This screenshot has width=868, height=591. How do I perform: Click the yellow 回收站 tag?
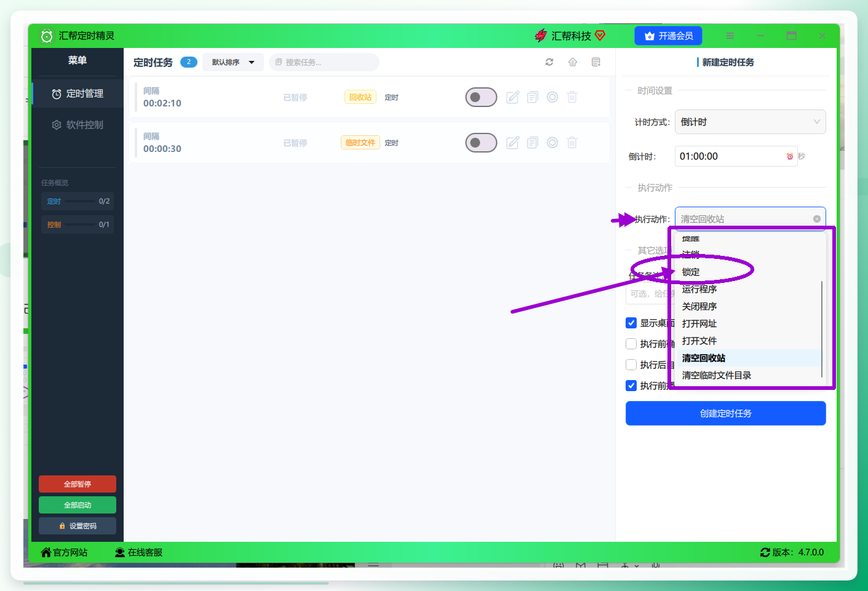[x=360, y=97]
